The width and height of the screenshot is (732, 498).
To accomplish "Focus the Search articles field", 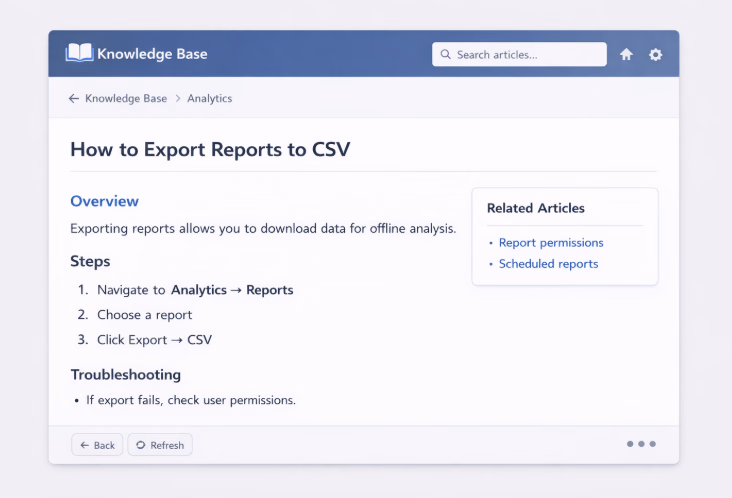I will [x=519, y=54].
